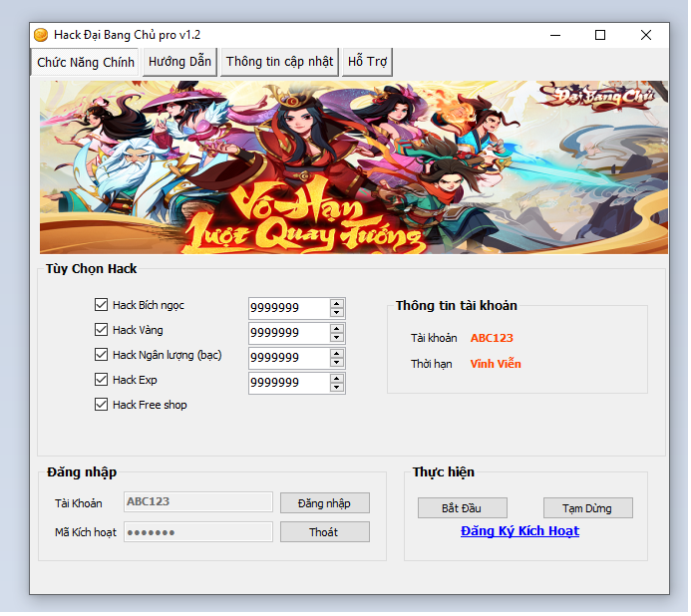Maximize the application window
The height and width of the screenshot is (616, 691).
point(600,35)
